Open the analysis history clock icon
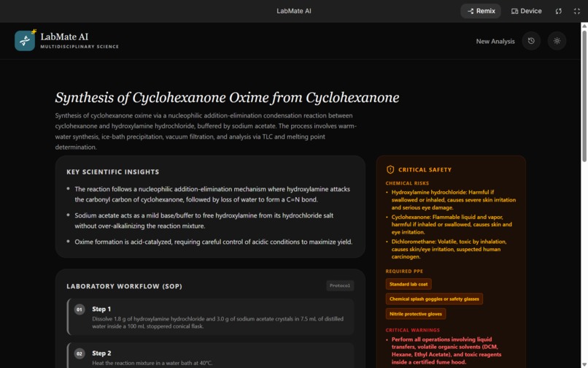588x368 pixels. click(531, 41)
